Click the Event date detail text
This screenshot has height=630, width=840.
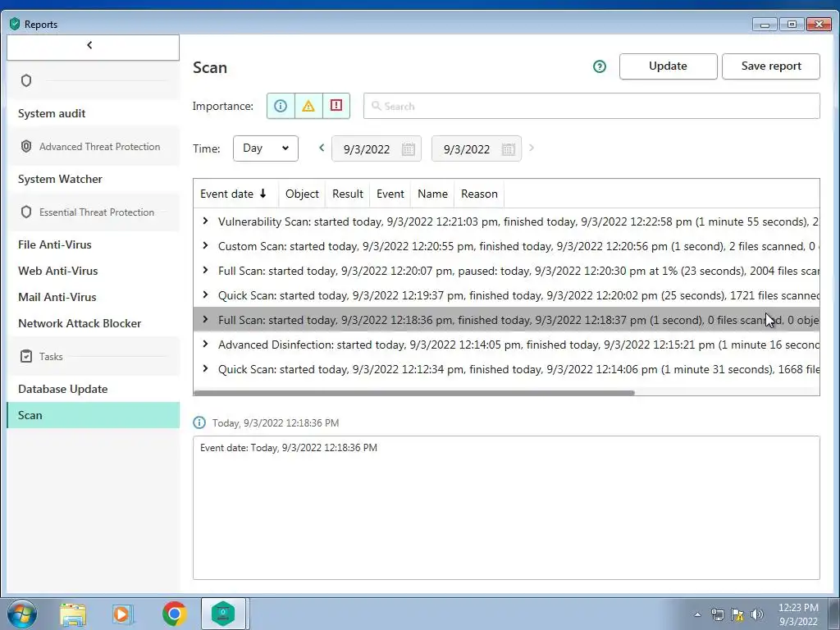(289, 448)
